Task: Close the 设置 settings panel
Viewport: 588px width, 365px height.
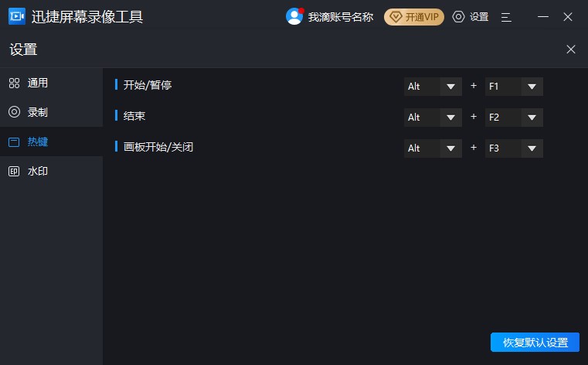Action: pyautogui.click(x=571, y=49)
